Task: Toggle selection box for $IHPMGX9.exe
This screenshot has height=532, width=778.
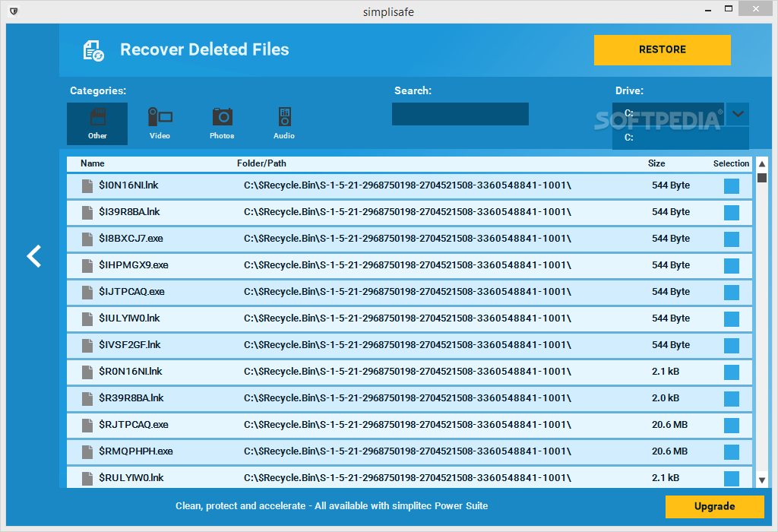Action: (732, 265)
